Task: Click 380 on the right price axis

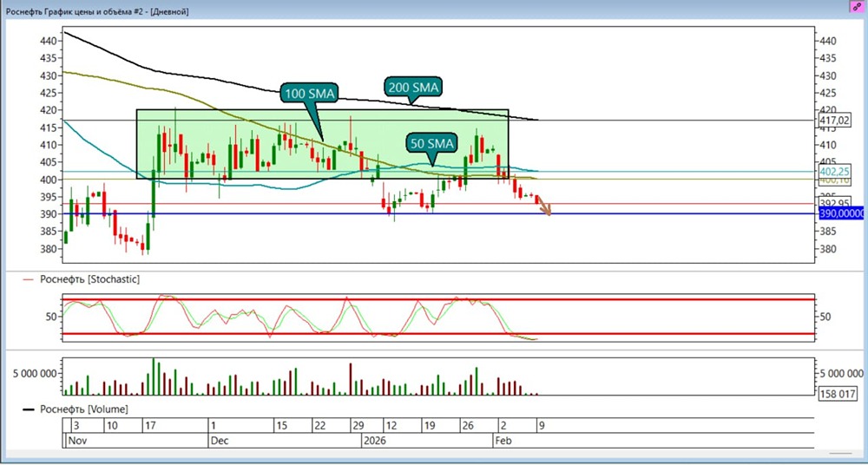Action: pos(827,249)
